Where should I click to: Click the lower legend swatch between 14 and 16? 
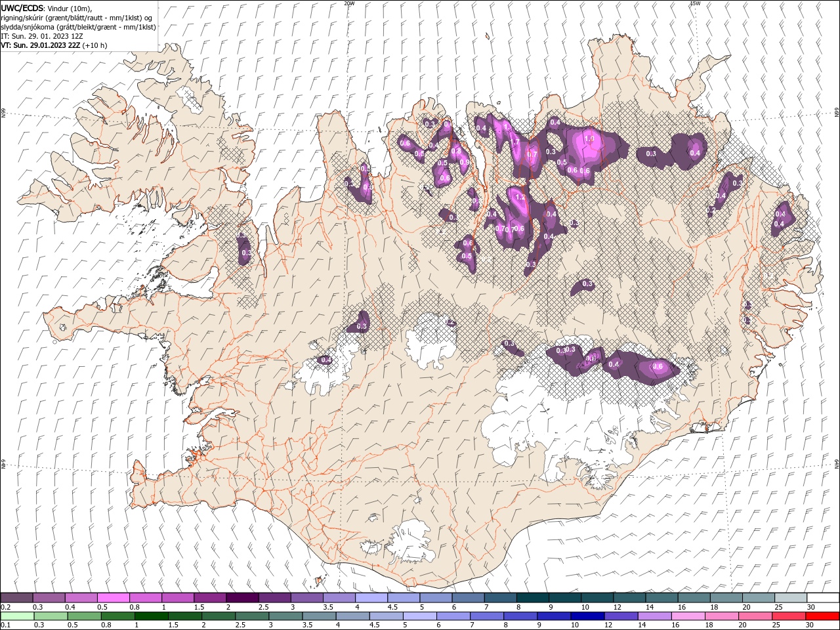654,616
